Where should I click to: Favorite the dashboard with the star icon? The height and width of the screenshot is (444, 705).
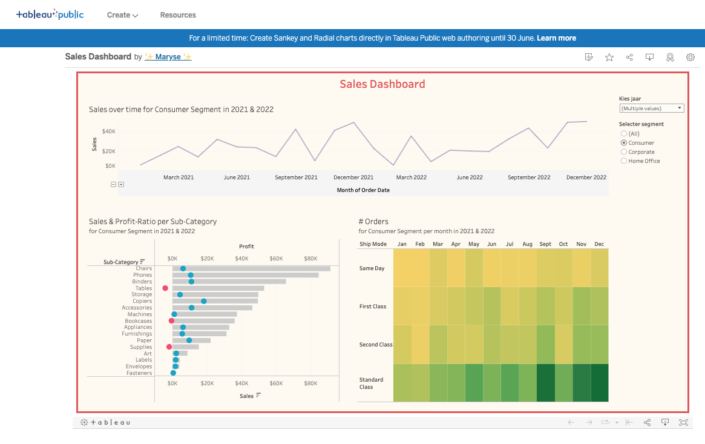pyautogui.click(x=609, y=58)
